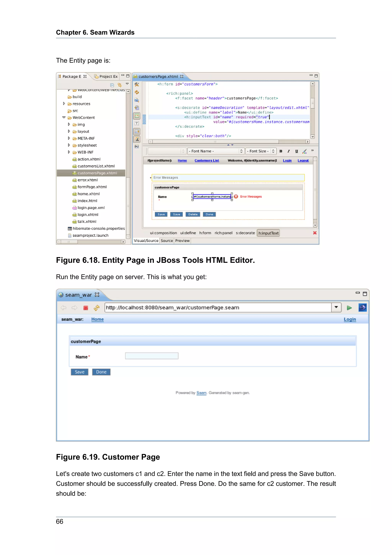The image size is (392, 555).
Task: Open the empty style combo box in formatting toolbar
Action: pos(167,151)
